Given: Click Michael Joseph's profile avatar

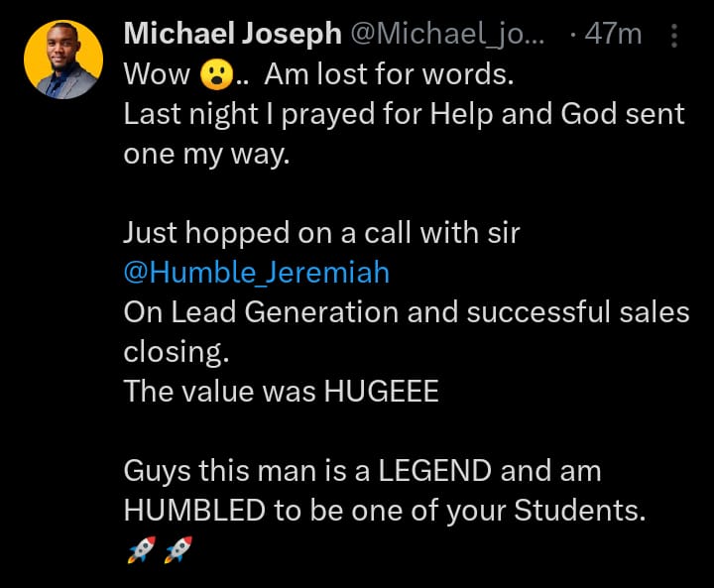Looking at the screenshot, I should [62, 59].
